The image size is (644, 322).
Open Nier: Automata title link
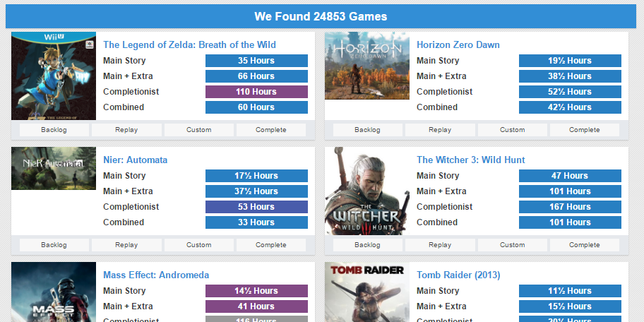point(135,160)
